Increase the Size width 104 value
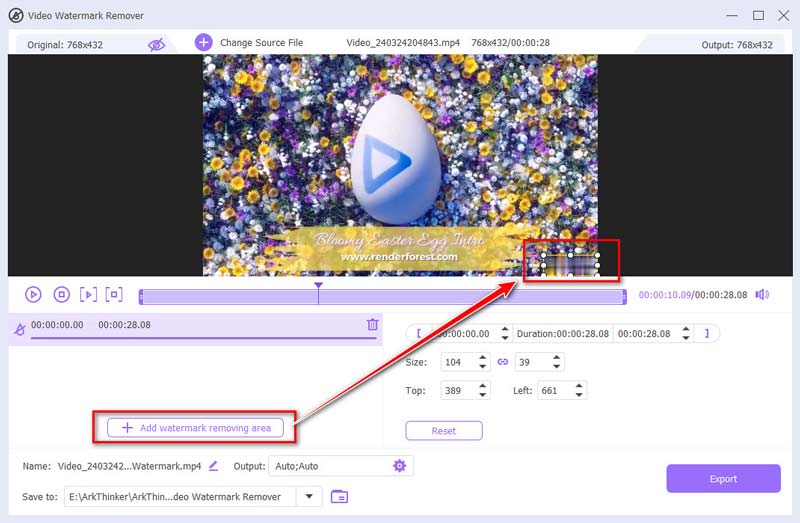This screenshot has width=800, height=523. point(483,358)
